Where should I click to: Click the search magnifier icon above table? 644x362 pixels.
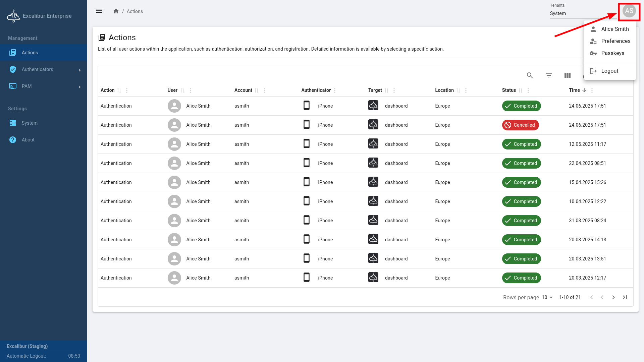tap(530, 75)
